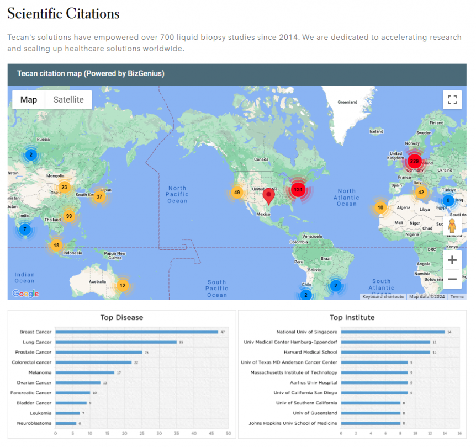
Task: Open the red 226 citation cluster near Germany
Action: coord(414,162)
